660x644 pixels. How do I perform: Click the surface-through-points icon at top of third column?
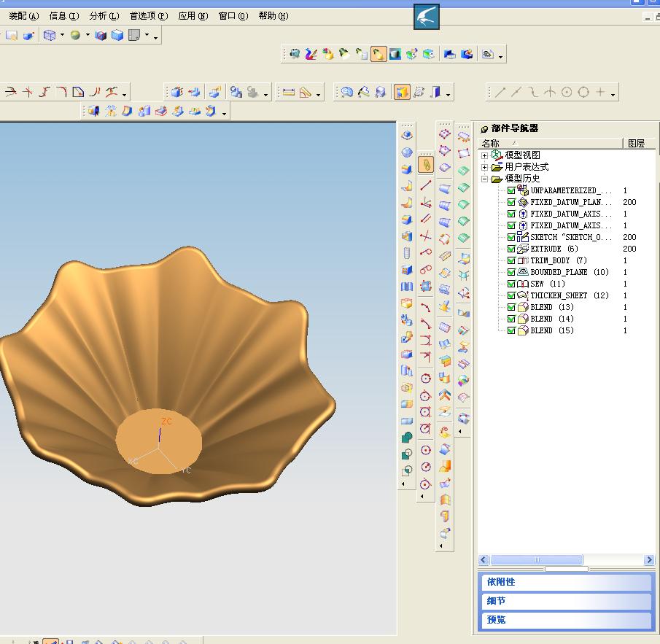[x=444, y=134]
